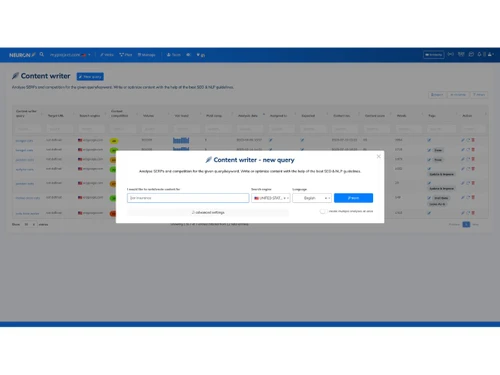The height and width of the screenshot is (375, 500).
Task: Edit Assigned to in the first row
Action: 271,140
